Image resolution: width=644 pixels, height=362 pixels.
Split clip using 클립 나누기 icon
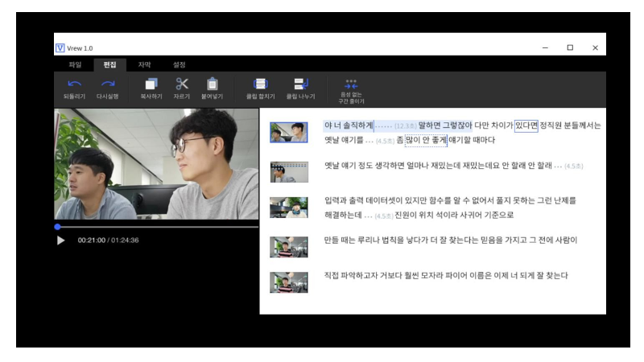pyautogui.click(x=300, y=84)
